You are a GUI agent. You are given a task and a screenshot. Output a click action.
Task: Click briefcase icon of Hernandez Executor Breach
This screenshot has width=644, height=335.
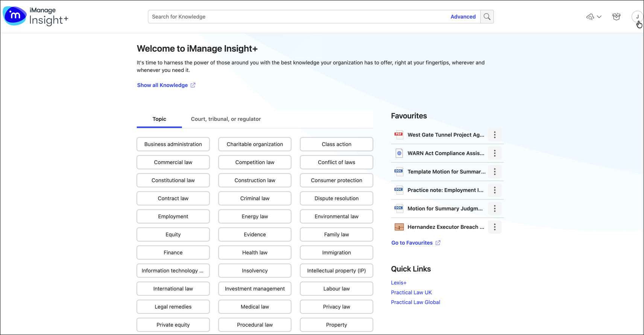pyautogui.click(x=399, y=227)
